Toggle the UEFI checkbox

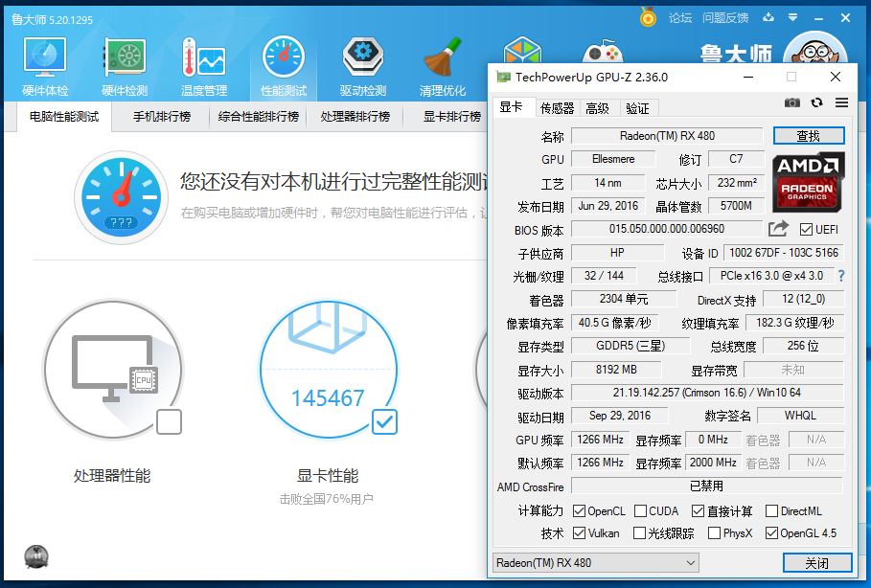pos(806,229)
